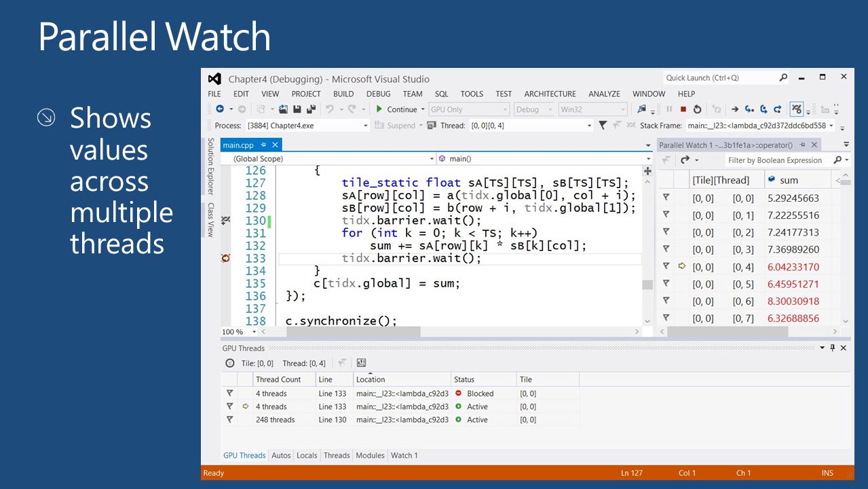Click the Redo icon
The image size is (868, 489).
click(352, 109)
